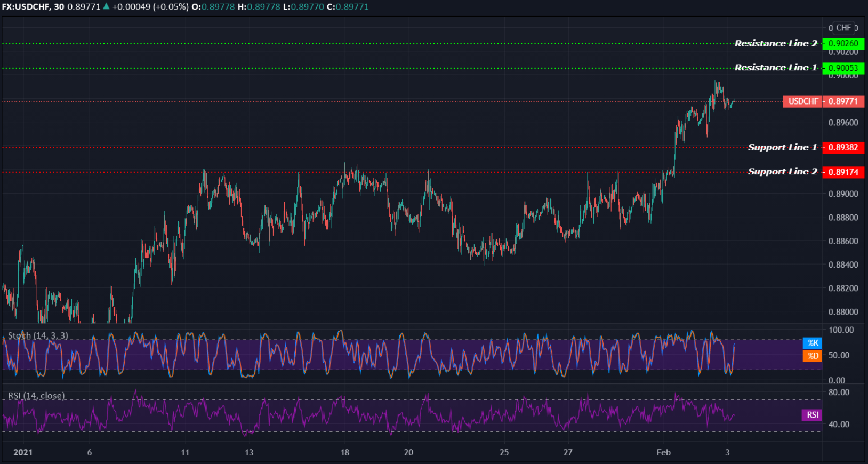Image resolution: width=868 pixels, height=464 pixels.
Task: Click the 0.89600 price axis label
Action: pos(843,123)
